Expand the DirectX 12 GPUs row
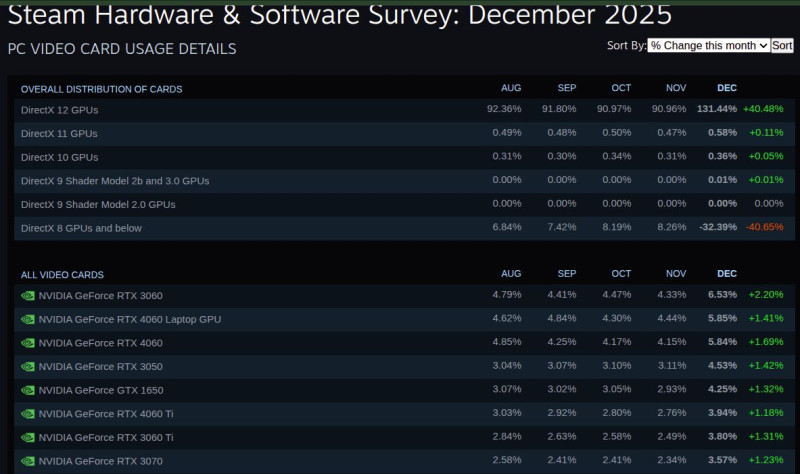 [x=404, y=110]
